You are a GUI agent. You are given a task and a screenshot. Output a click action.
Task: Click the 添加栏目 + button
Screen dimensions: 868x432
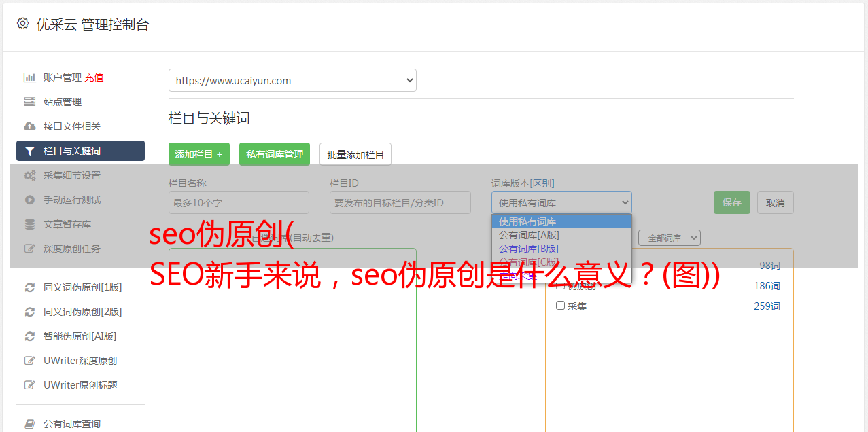click(199, 154)
